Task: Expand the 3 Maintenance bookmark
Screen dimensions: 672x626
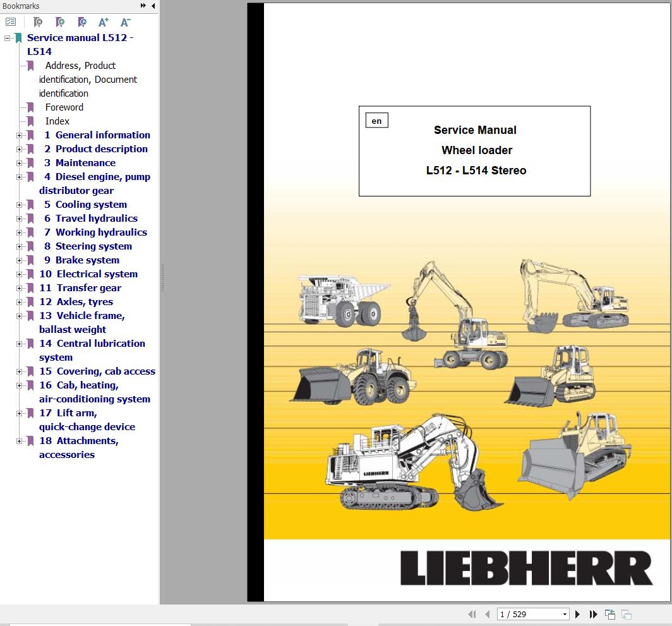Action: [x=19, y=163]
